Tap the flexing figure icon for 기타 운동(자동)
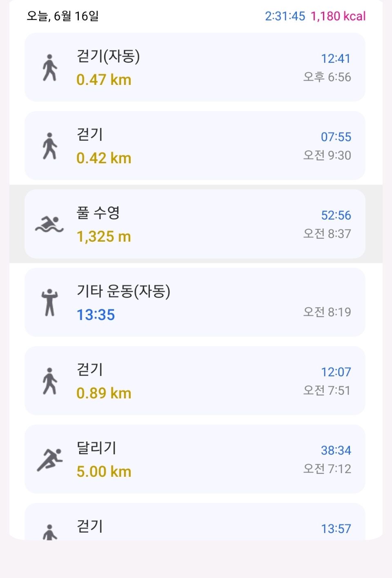Image resolution: width=392 pixels, height=578 pixels. click(50, 302)
